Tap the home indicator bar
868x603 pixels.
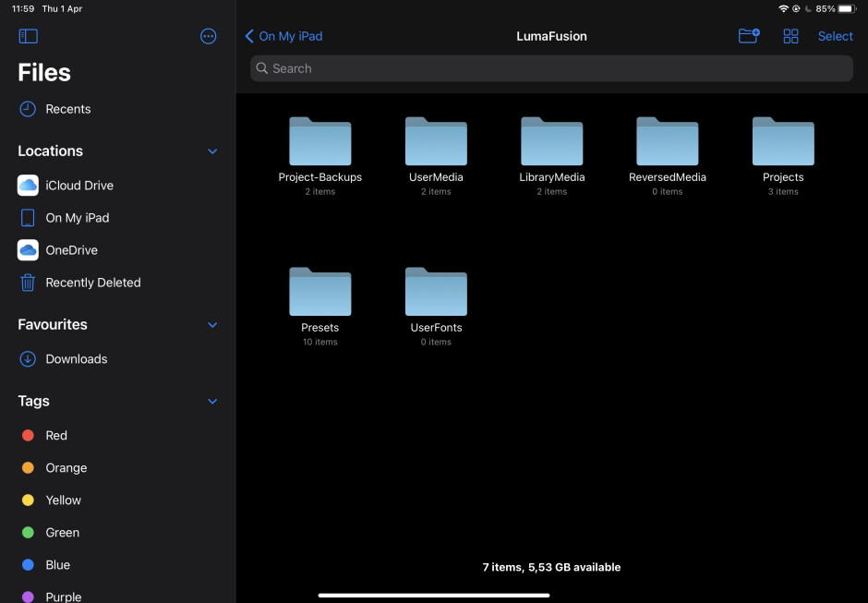pos(433,596)
